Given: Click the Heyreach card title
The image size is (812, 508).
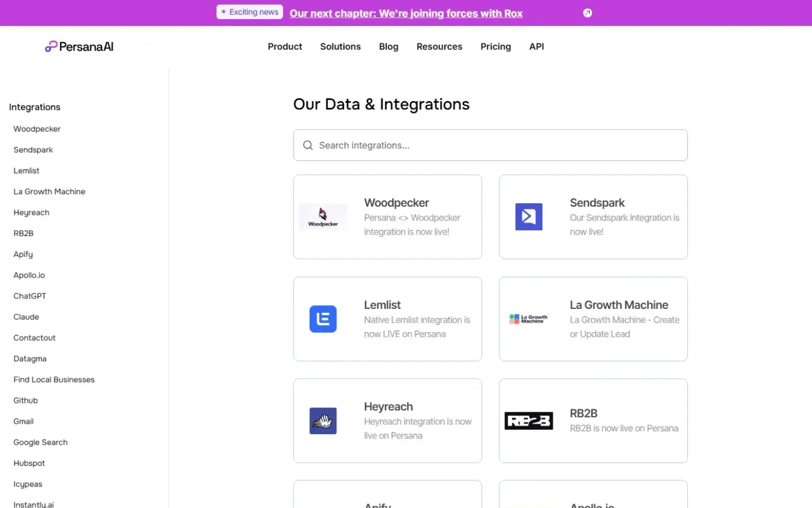Looking at the screenshot, I should pyautogui.click(x=389, y=406).
